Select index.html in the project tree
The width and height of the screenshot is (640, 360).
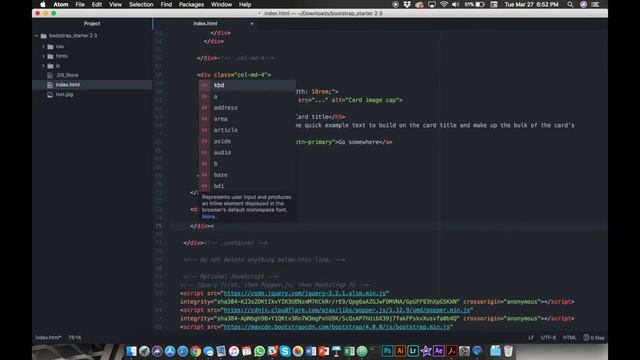point(68,85)
